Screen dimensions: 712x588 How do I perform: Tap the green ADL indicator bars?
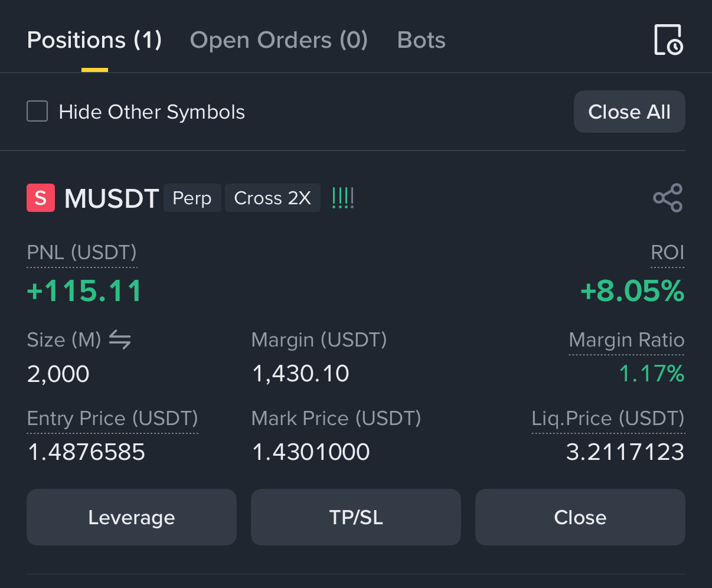[x=343, y=198]
